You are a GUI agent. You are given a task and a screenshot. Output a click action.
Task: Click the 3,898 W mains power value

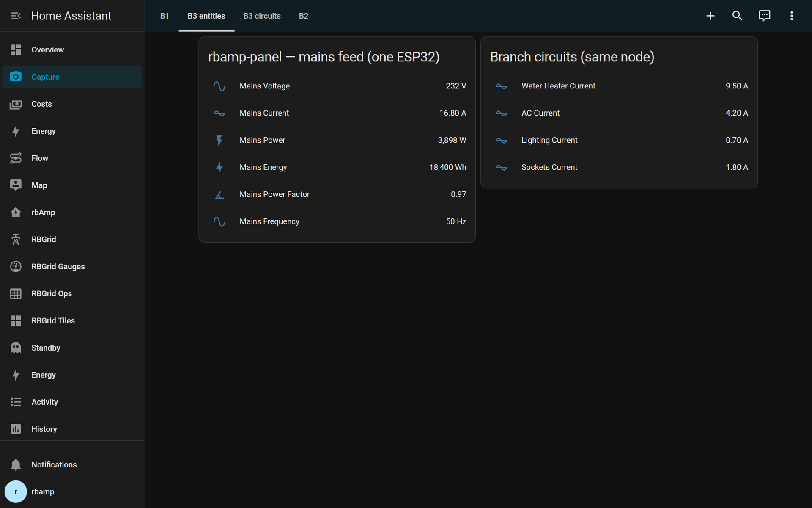click(452, 140)
